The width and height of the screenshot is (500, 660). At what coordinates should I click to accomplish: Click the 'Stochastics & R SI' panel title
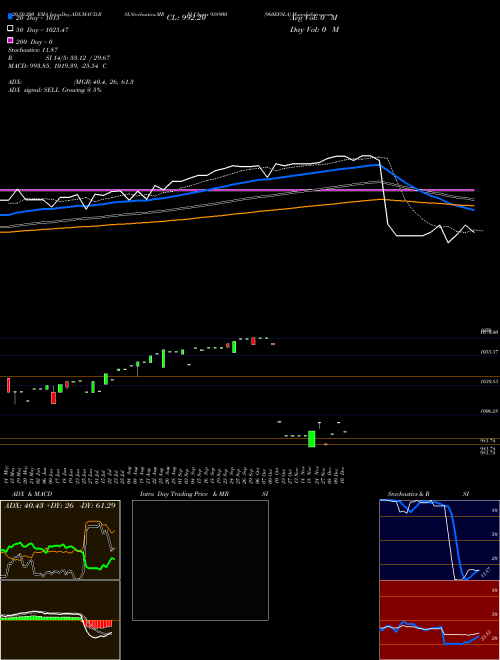[428, 494]
